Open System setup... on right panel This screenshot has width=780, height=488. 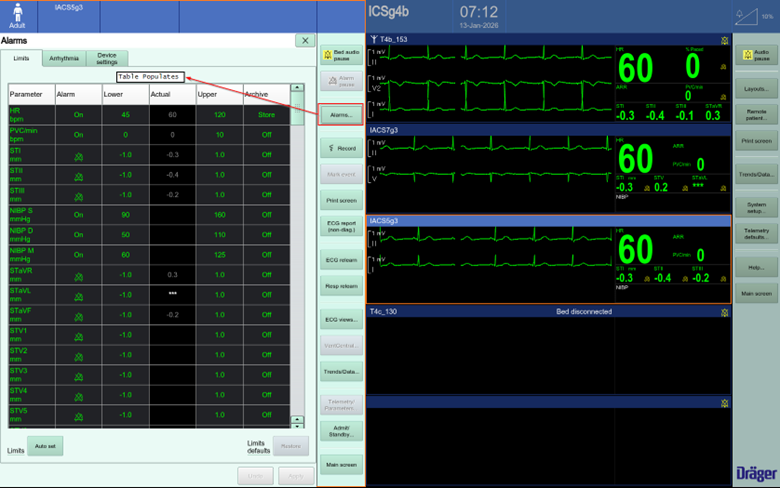point(755,207)
